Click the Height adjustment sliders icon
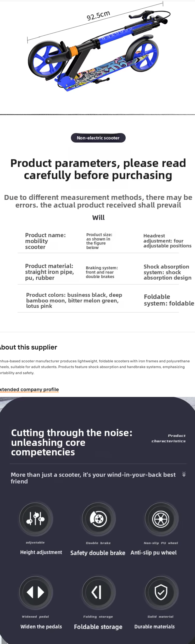 coord(36,518)
